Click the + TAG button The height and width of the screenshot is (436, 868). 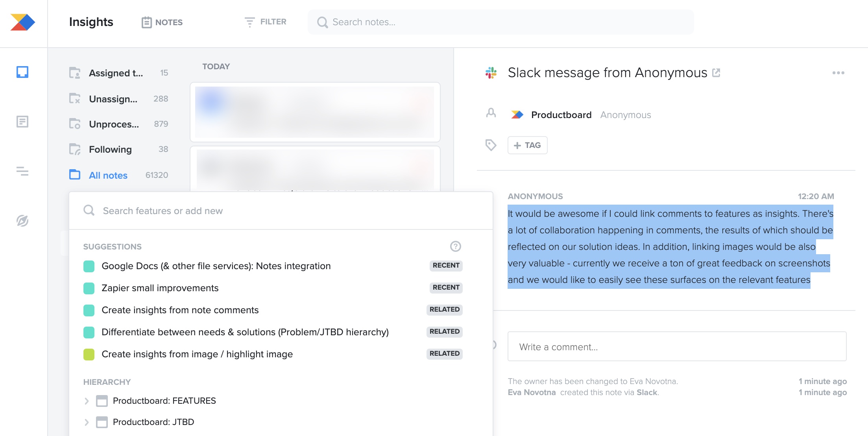[527, 145]
